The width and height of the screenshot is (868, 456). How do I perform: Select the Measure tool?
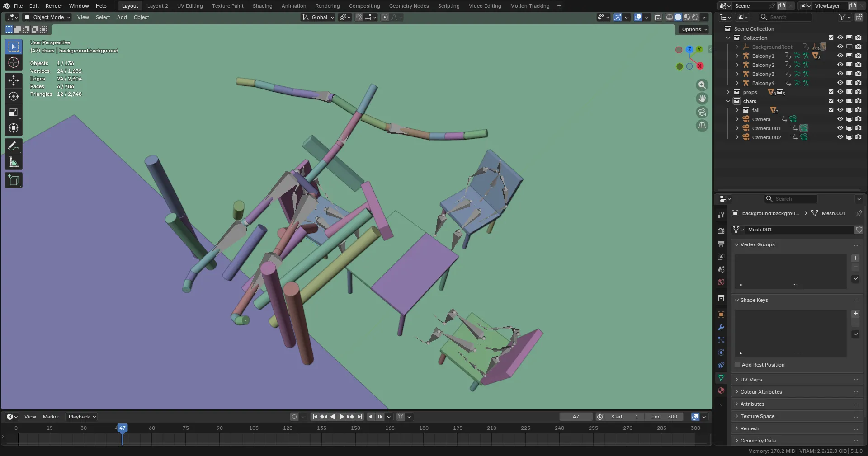(14, 162)
